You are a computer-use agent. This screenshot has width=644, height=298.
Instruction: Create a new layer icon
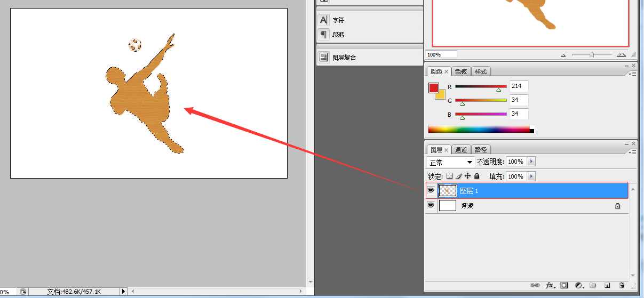pos(607,286)
